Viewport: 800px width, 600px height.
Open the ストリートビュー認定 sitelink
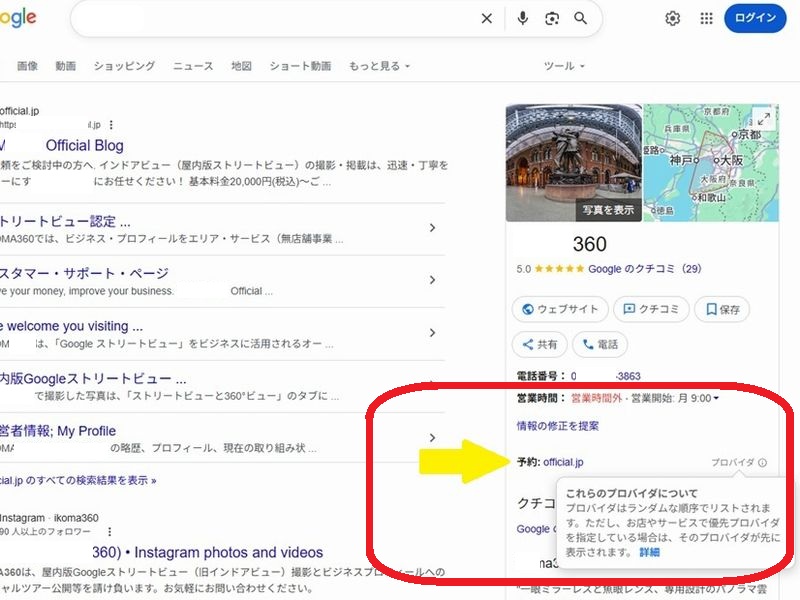tap(65, 221)
